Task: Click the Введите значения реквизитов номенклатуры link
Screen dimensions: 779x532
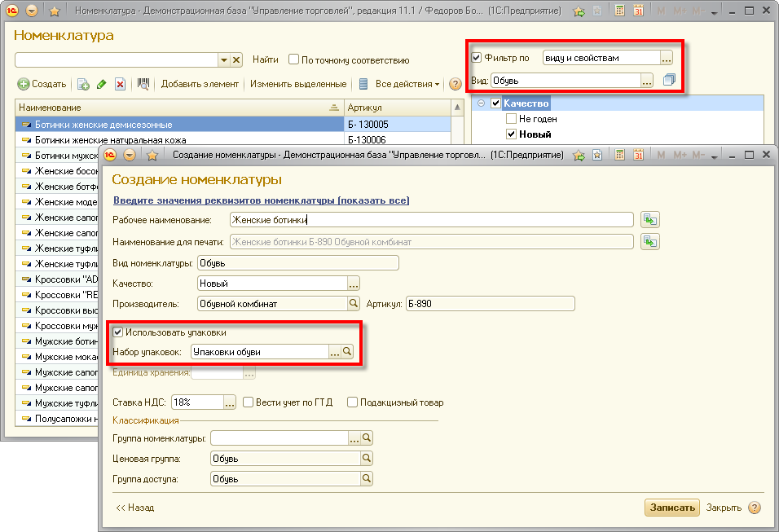Action: [x=262, y=200]
